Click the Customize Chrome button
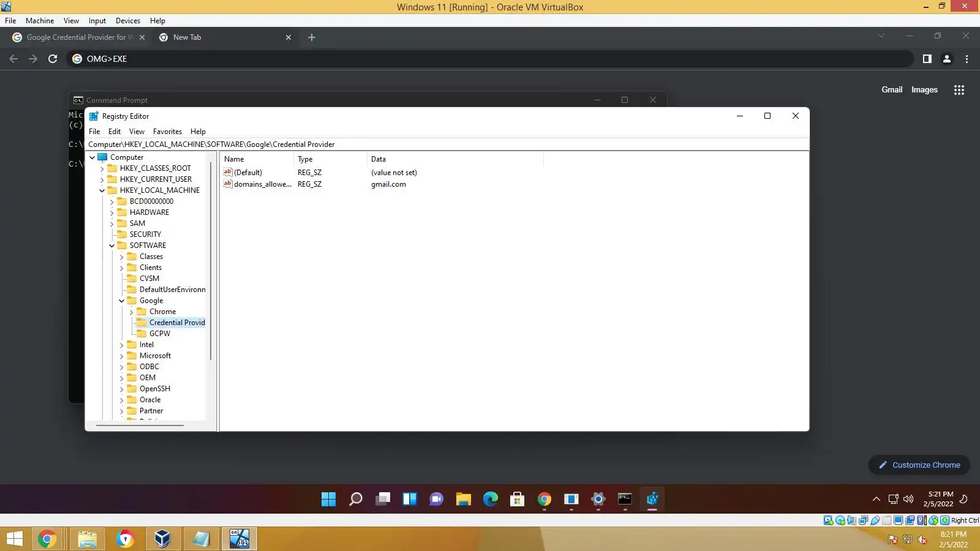Image resolution: width=980 pixels, height=551 pixels. 919,465
